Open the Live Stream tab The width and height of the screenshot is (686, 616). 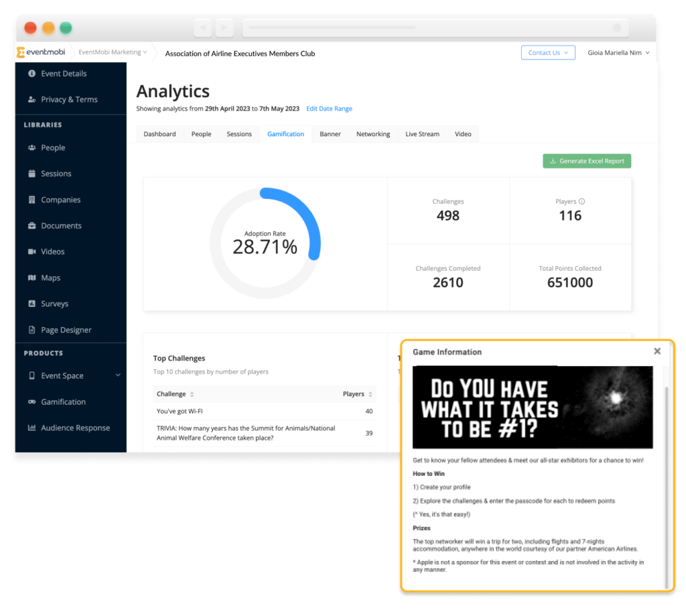pos(423,134)
